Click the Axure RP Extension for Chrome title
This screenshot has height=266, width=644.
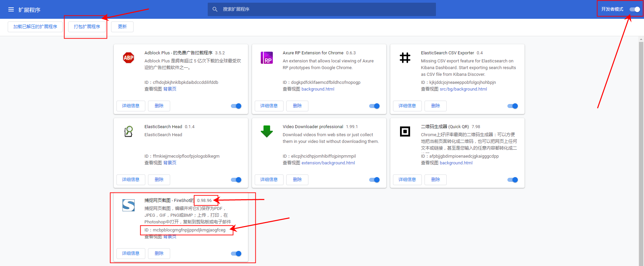[313, 53]
